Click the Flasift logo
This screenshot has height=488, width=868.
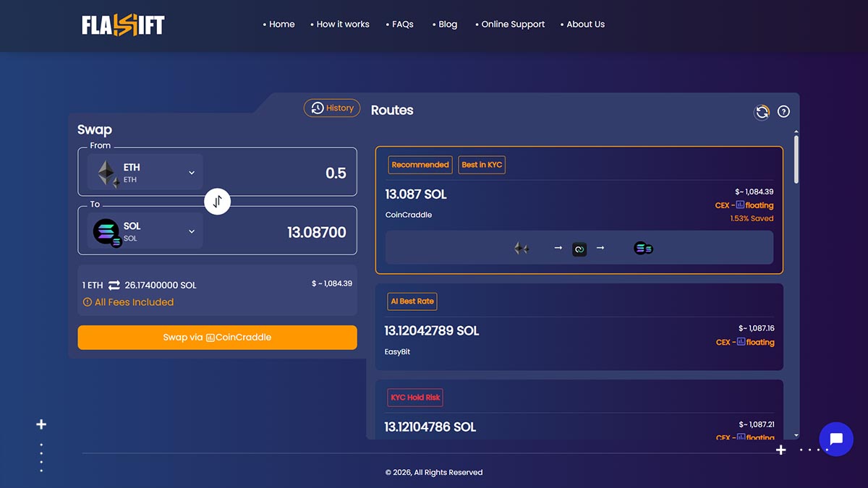click(122, 24)
